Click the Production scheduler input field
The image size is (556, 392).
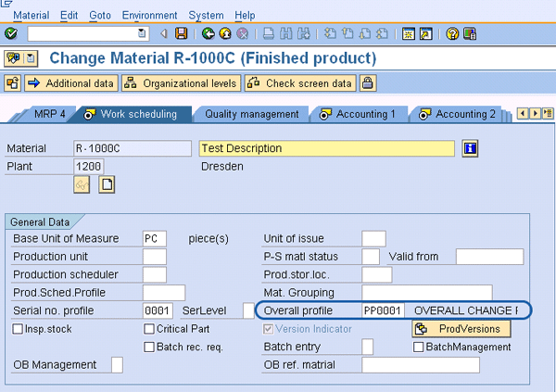(x=155, y=274)
